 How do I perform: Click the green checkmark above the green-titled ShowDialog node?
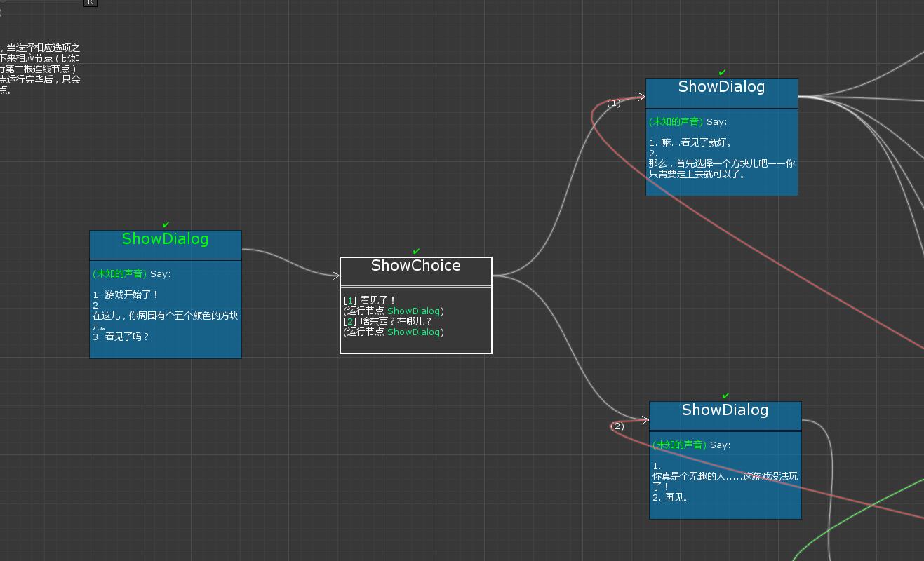click(x=166, y=224)
